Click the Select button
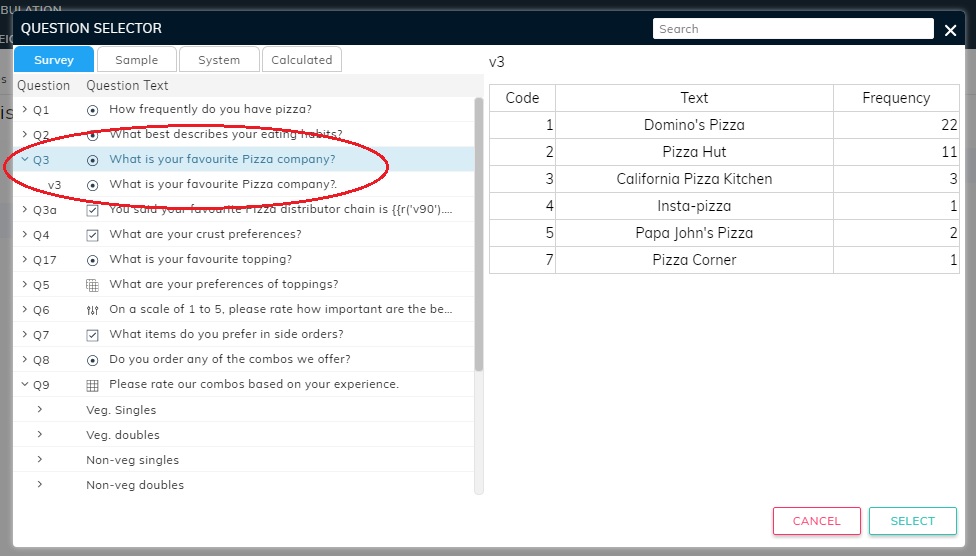Viewport: 976px width, 556px height. pyautogui.click(x=913, y=521)
